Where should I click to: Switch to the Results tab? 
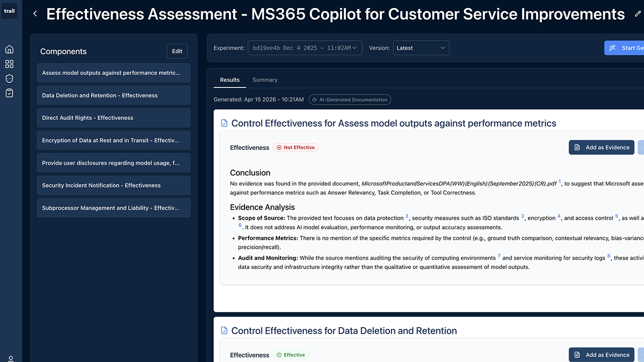230,80
